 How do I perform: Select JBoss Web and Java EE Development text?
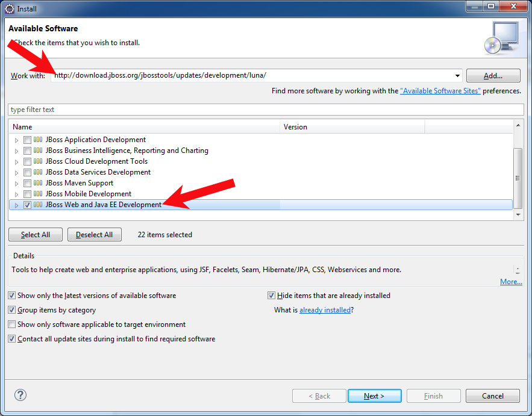click(x=104, y=205)
